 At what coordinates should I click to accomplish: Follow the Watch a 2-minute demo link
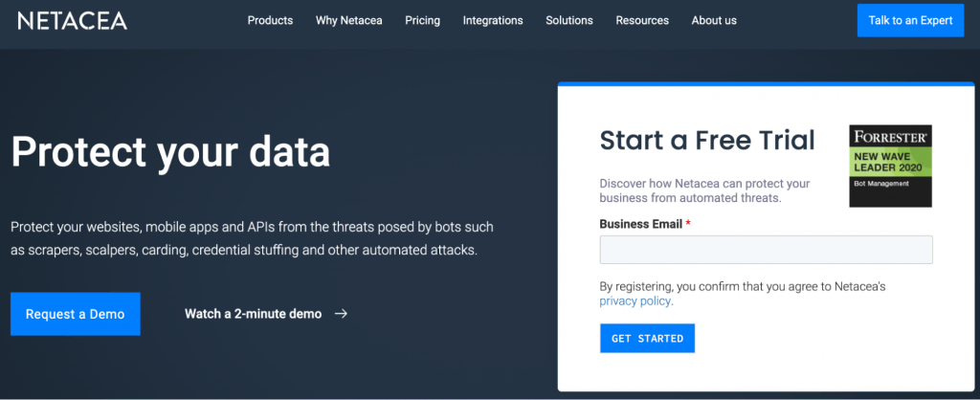[254, 314]
